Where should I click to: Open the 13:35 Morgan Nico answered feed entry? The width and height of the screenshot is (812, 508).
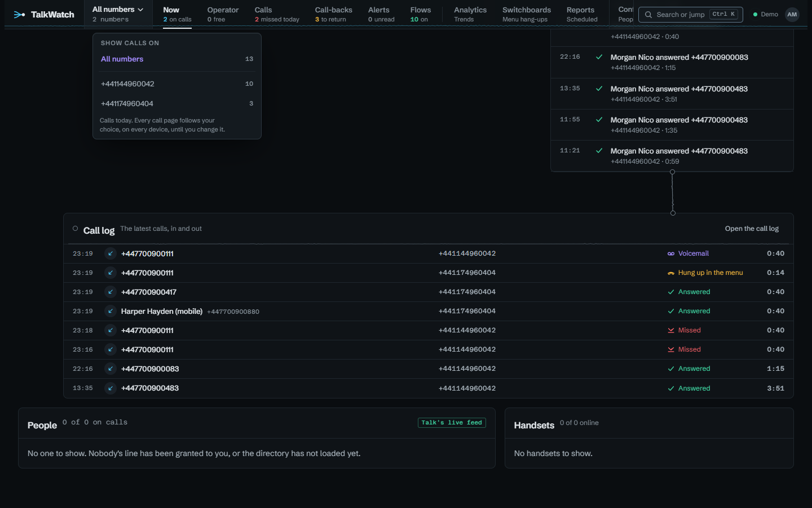[x=672, y=94]
